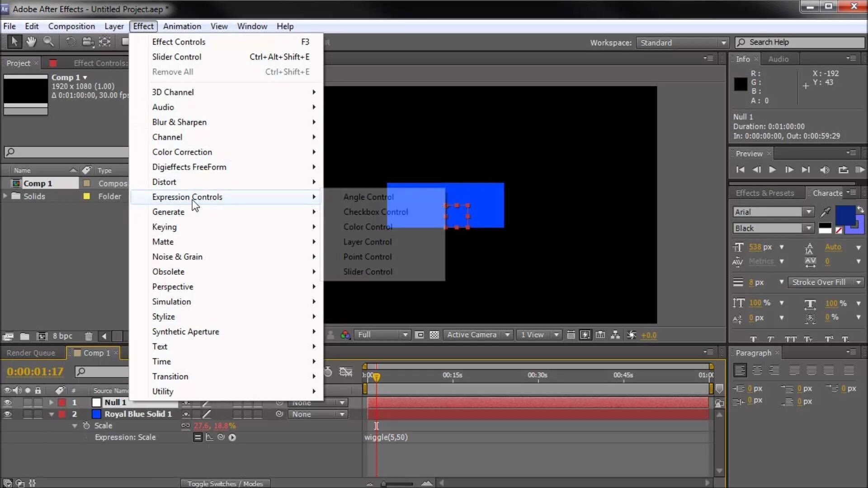Click the timeline current time marker
The height and width of the screenshot is (488, 868).
376,375
